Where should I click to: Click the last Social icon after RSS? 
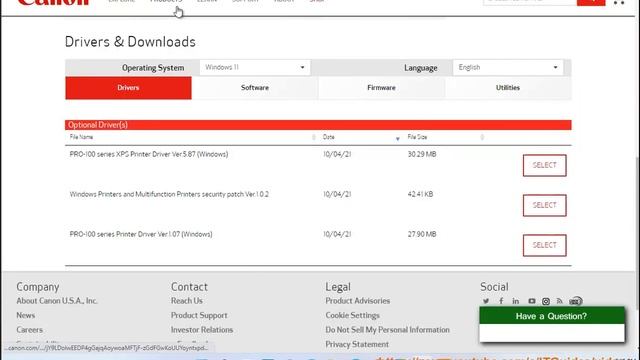[x=576, y=301]
